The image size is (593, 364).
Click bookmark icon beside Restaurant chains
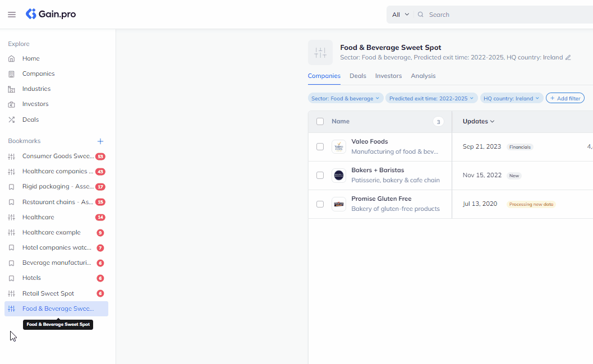(11, 202)
